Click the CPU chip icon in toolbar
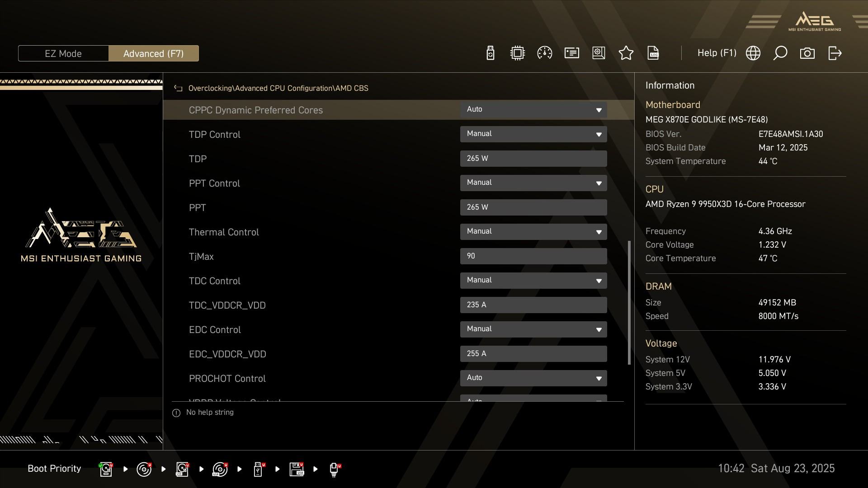The width and height of the screenshot is (868, 488). tap(517, 53)
